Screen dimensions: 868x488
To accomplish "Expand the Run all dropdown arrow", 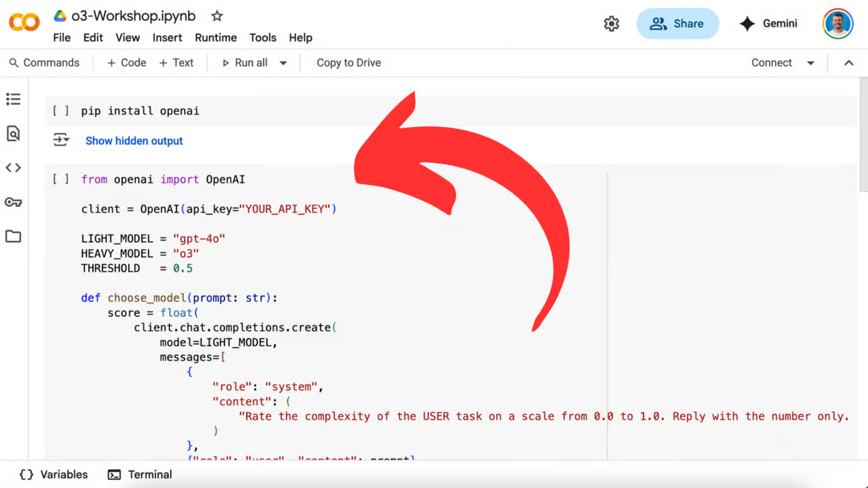I will pyautogui.click(x=283, y=63).
